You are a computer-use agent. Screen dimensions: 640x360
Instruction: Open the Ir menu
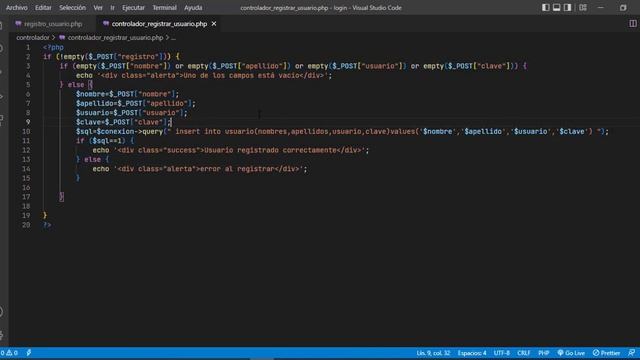(112, 8)
